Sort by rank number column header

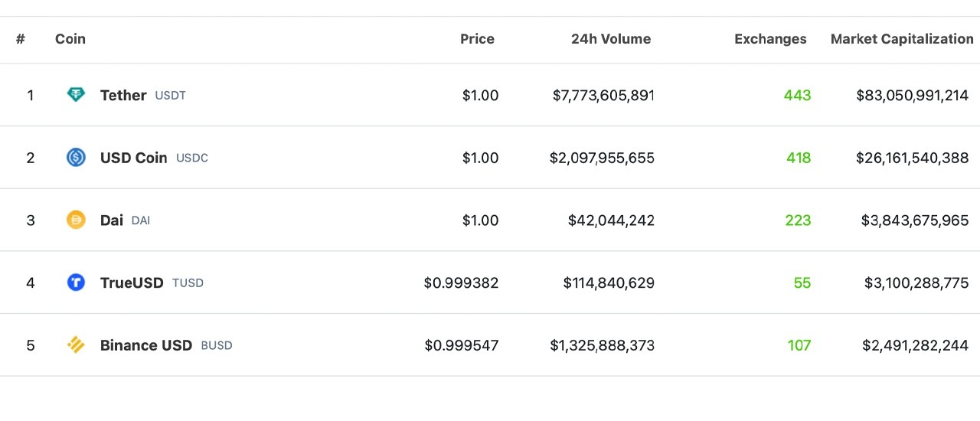click(x=21, y=39)
